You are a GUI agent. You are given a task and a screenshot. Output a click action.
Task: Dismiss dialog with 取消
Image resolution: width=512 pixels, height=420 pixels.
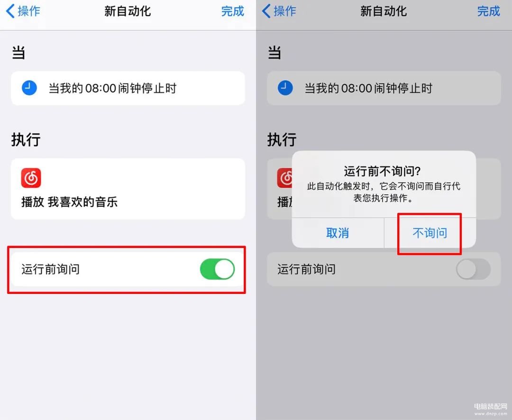(338, 233)
